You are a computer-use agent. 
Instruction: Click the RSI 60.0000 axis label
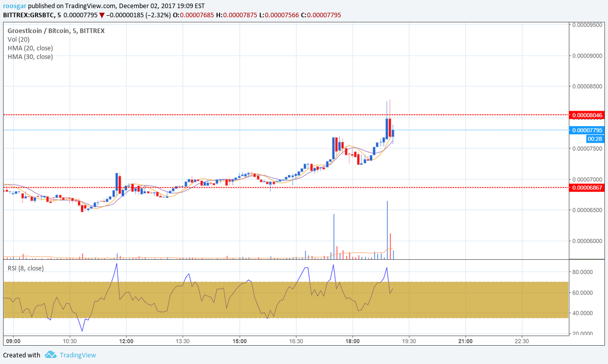click(583, 293)
